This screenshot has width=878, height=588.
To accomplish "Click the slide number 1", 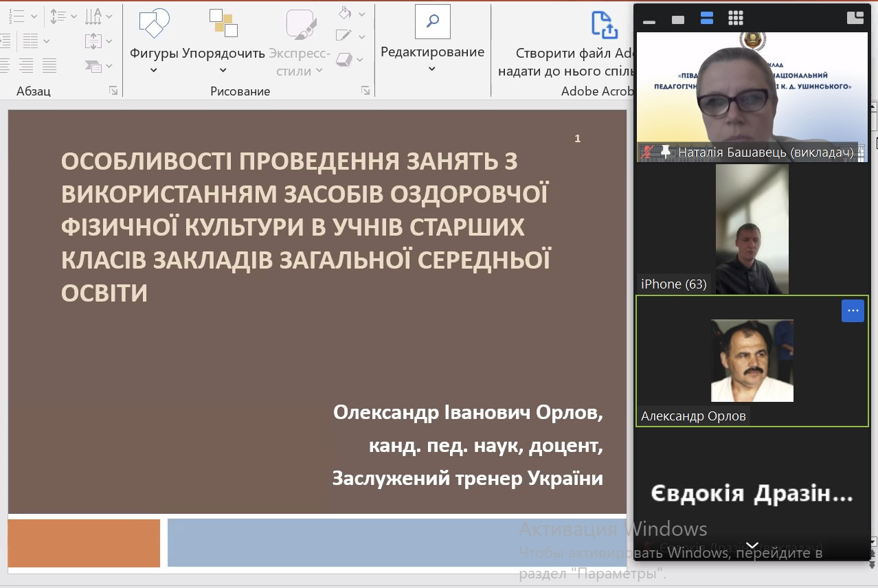I will click(578, 138).
